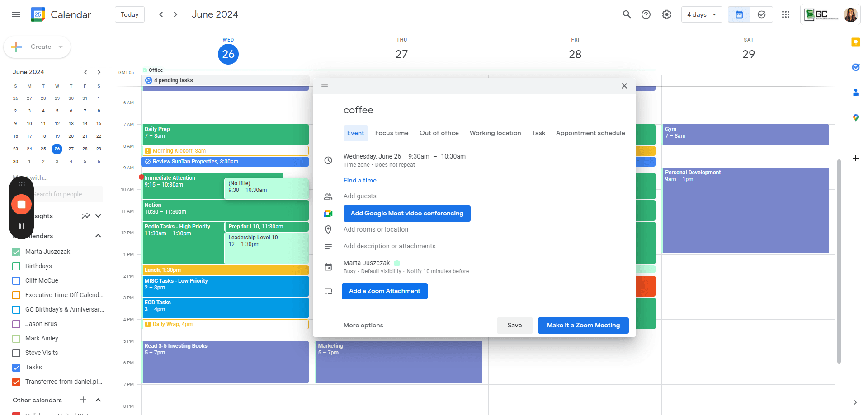The height and width of the screenshot is (415, 868).
Task: Click the coffee title input field
Action: (x=486, y=110)
